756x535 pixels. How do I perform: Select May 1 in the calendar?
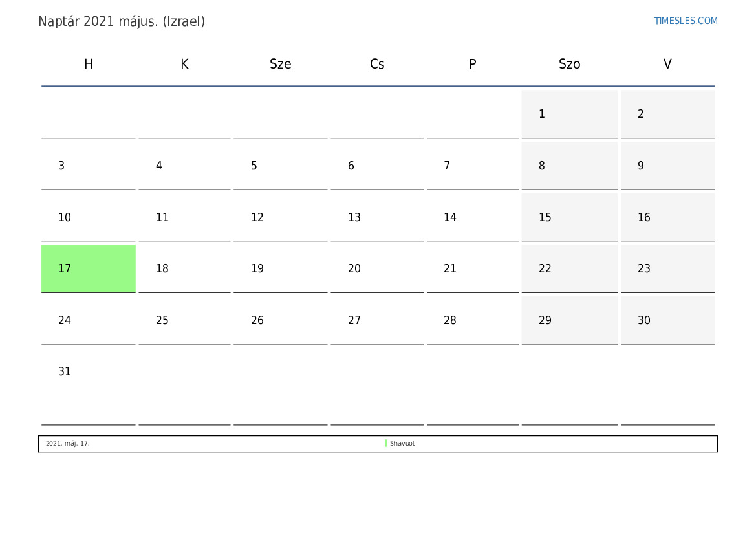pos(569,114)
